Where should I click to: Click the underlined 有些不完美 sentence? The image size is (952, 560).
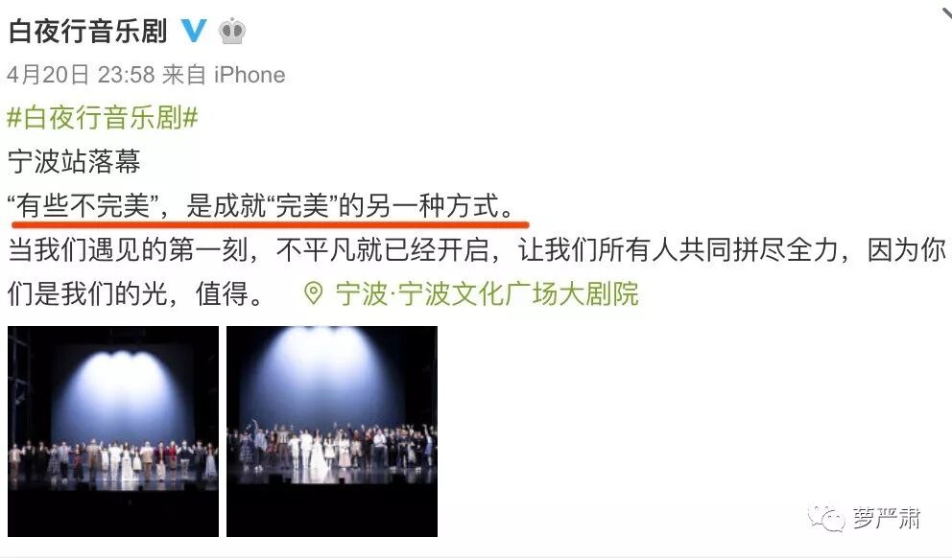[x=261, y=205]
